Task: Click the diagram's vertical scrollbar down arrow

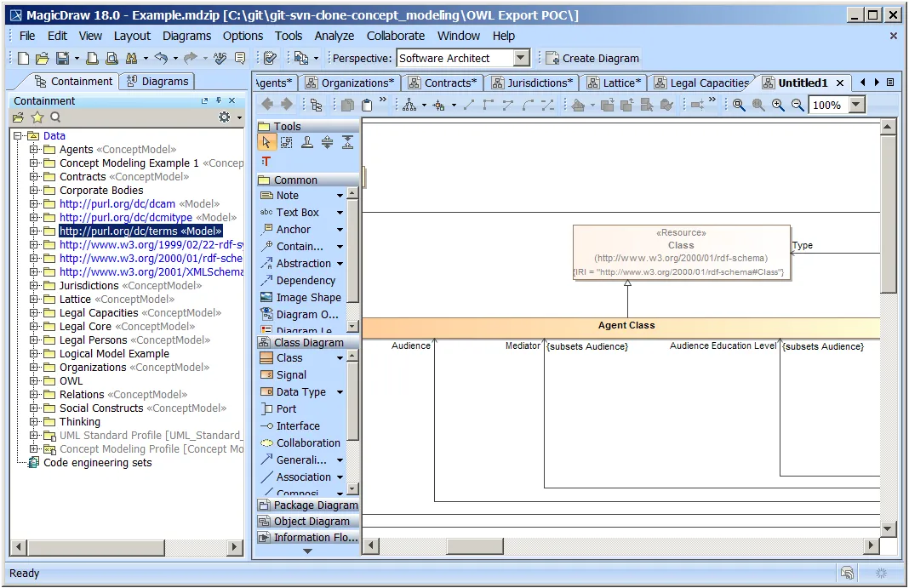Action: 888,528
